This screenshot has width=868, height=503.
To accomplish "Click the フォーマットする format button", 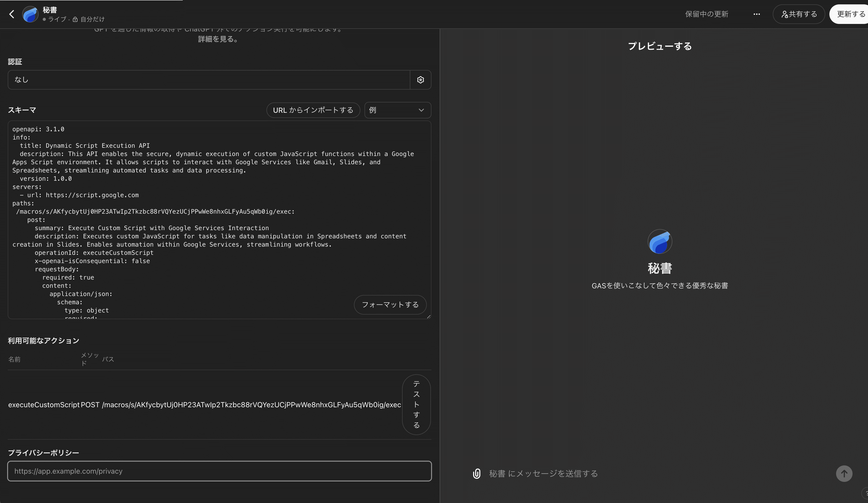I will [390, 305].
